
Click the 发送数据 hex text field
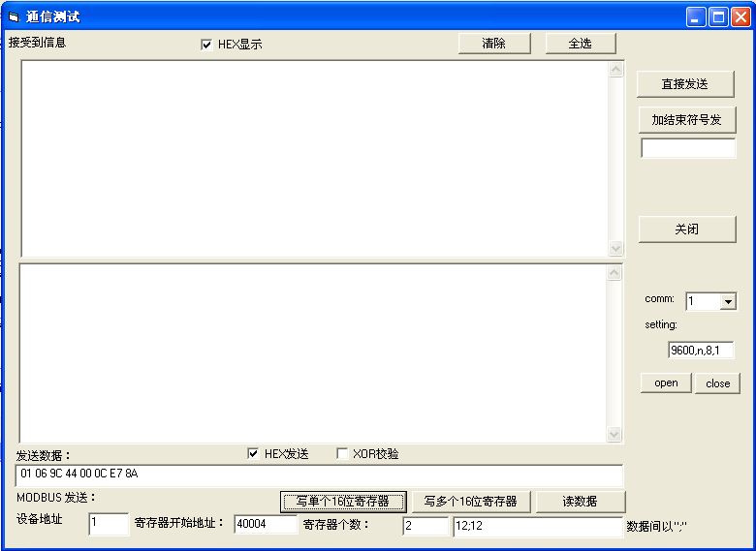(319, 475)
